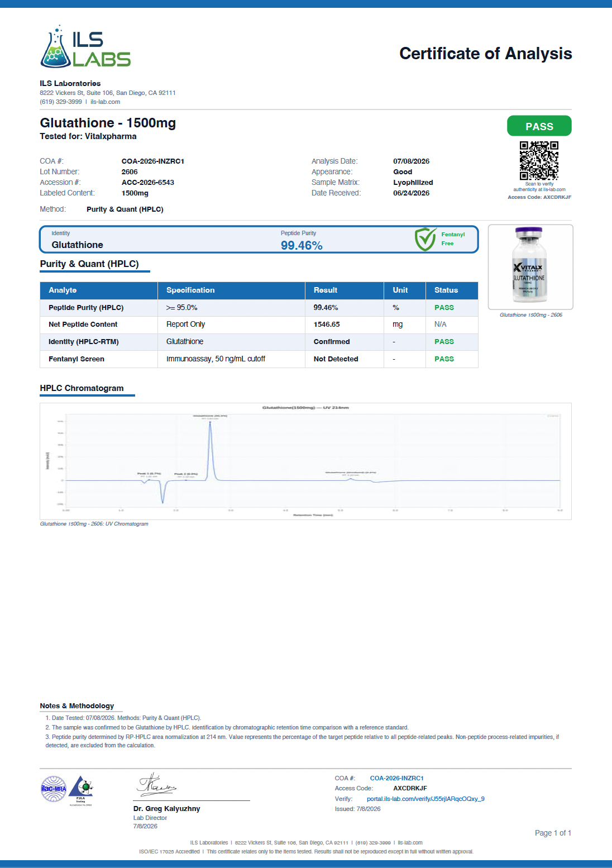This screenshot has width=612, height=868.
Task: Click the HPLC Chromatogram section heading
Action: [82, 388]
